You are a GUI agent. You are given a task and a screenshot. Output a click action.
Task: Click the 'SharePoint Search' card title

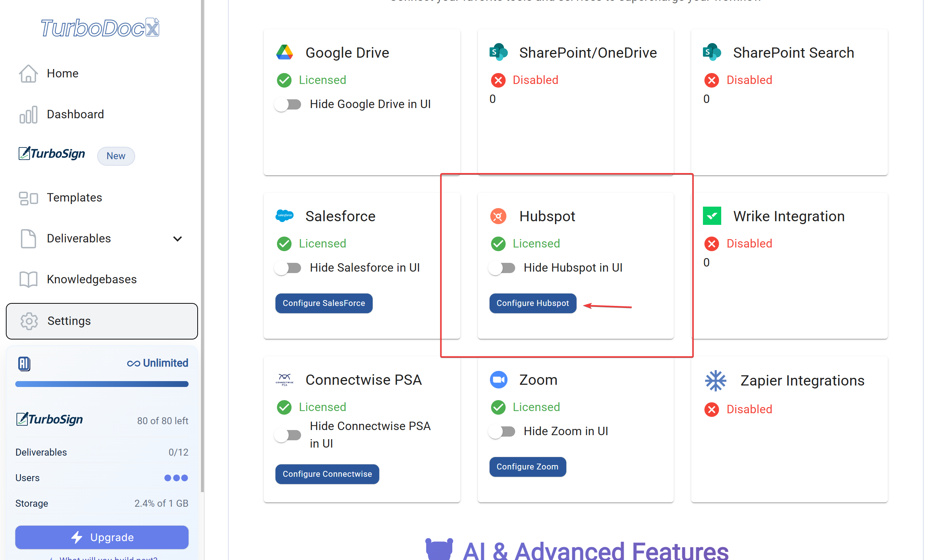coord(793,53)
